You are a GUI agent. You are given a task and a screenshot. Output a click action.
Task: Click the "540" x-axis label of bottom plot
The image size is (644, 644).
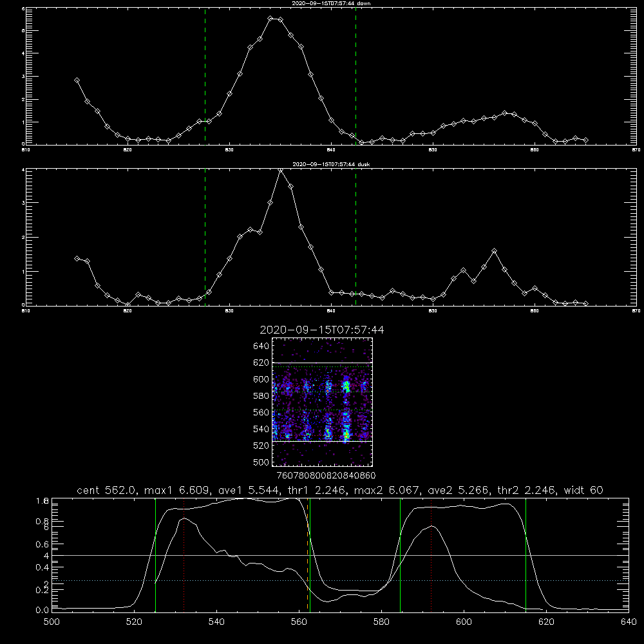(216, 622)
